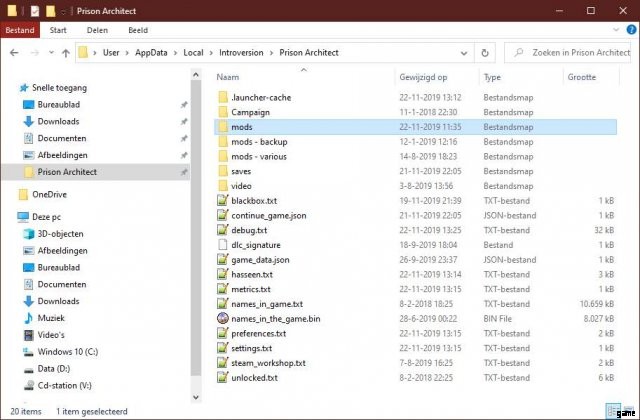
Task: Refresh the Prison Architect folder view
Action: coord(485,53)
